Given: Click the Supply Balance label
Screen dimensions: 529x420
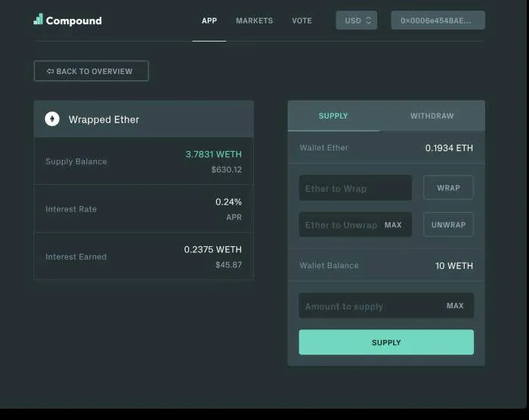Looking at the screenshot, I should point(76,162).
